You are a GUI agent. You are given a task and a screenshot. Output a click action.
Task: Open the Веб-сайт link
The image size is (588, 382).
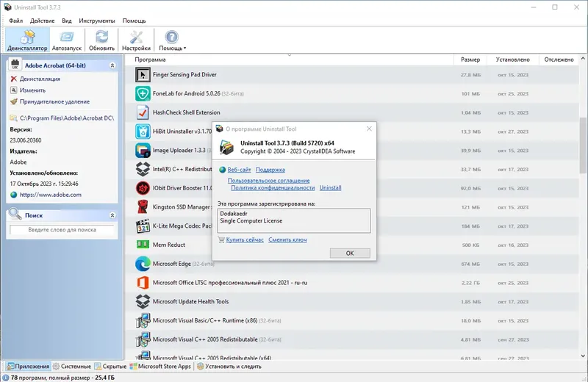[x=239, y=170]
